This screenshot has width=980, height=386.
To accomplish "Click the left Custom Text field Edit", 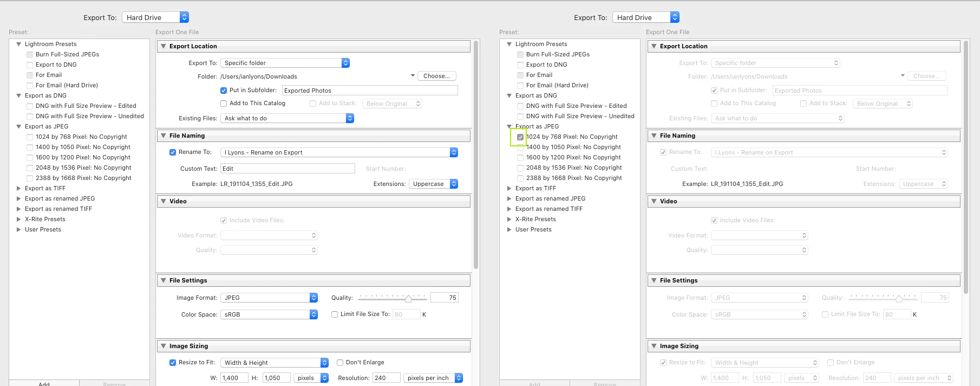I will pyautogui.click(x=288, y=169).
